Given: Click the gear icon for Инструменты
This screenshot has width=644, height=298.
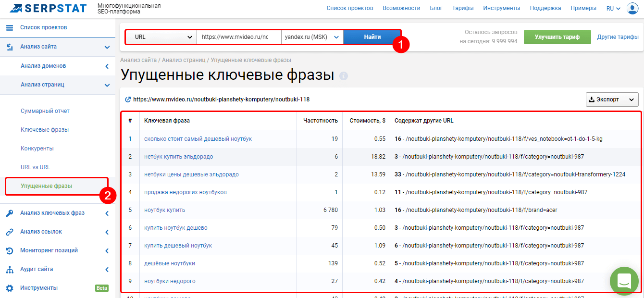Looking at the screenshot, I should pos(10,288).
